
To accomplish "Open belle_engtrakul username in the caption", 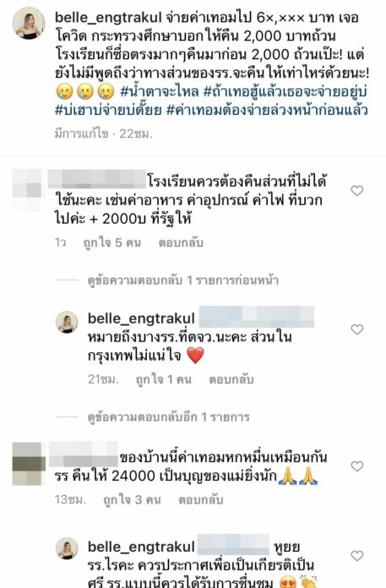I will (x=108, y=18).
